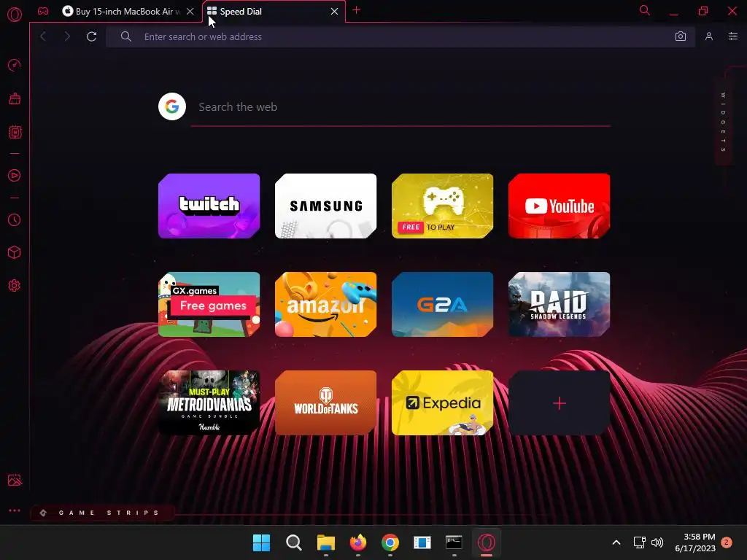Open the notification badge showing 2
The height and width of the screenshot is (560, 747).
[x=727, y=542]
